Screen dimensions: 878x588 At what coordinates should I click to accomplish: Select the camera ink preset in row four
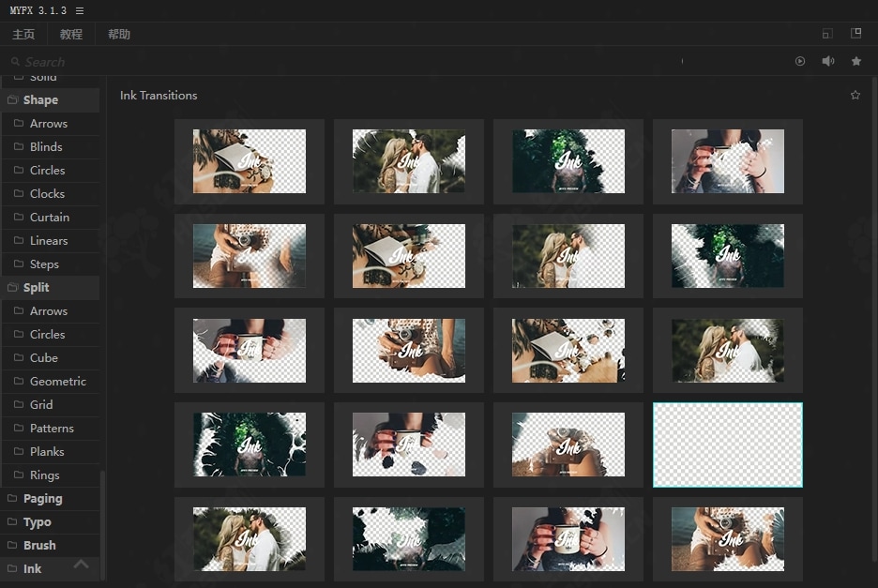pos(568,445)
